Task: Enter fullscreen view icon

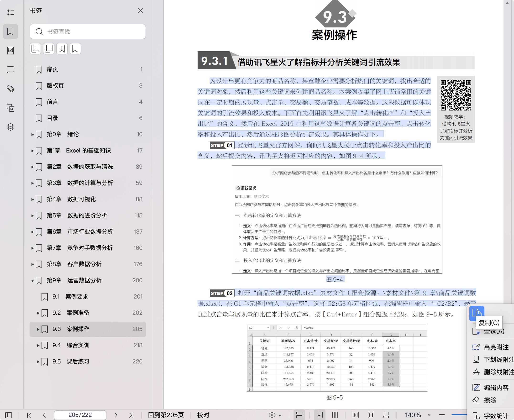Action: 371,415
